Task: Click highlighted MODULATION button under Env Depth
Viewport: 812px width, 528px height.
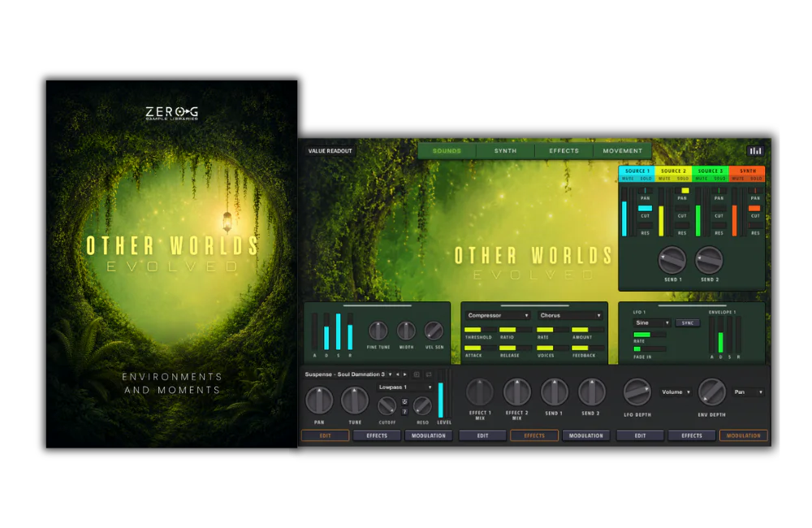Action: (744, 435)
